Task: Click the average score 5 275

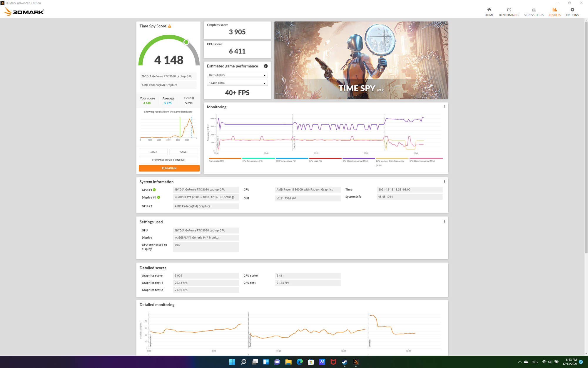Action: 168,103
